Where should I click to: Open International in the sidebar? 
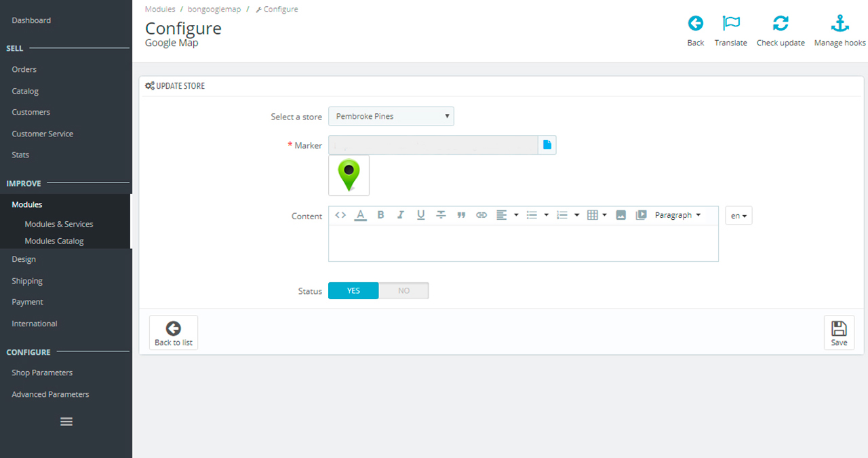tap(35, 324)
